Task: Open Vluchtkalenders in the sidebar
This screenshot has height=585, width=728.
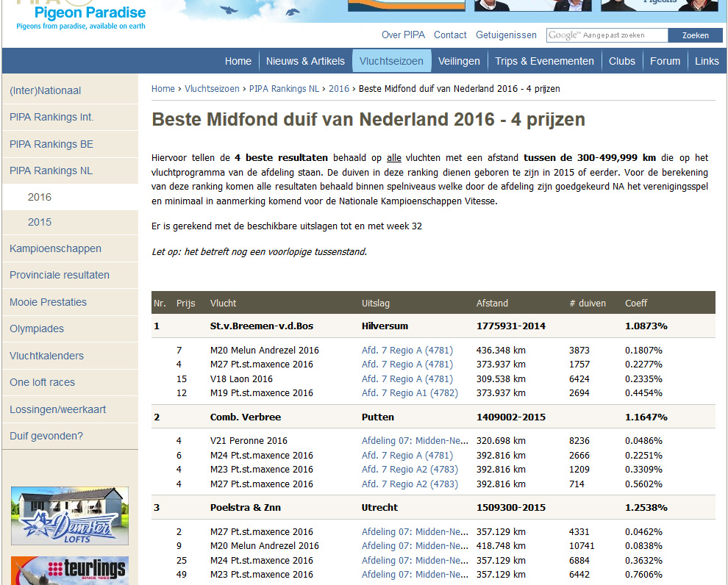Action: 70,356
